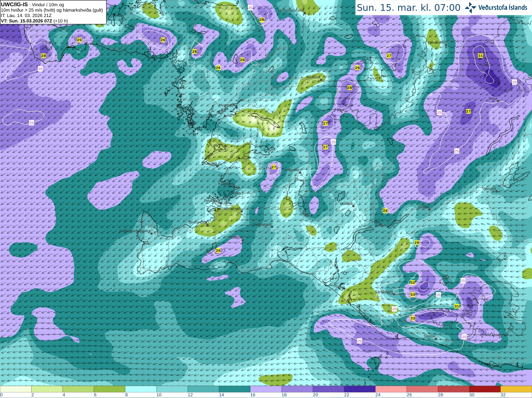532x398 pixels.
Task: Click the yellow 26 gust marker above Hæll
Action: point(385,211)
